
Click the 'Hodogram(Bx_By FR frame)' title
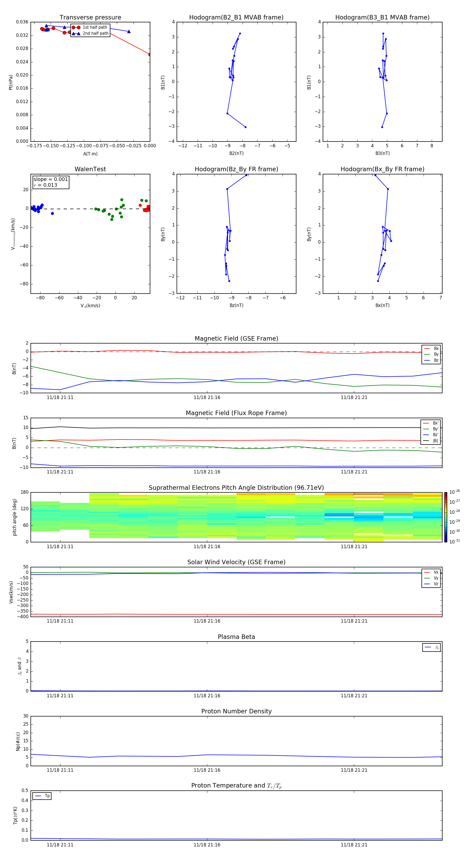[x=382, y=169]
